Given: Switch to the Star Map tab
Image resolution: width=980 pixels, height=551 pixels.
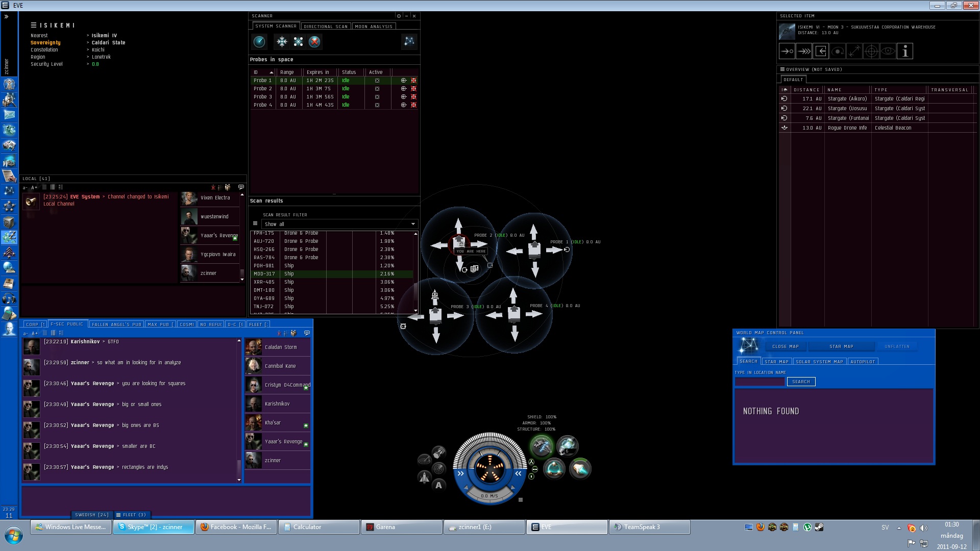Looking at the screenshot, I should tap(776, 362).
